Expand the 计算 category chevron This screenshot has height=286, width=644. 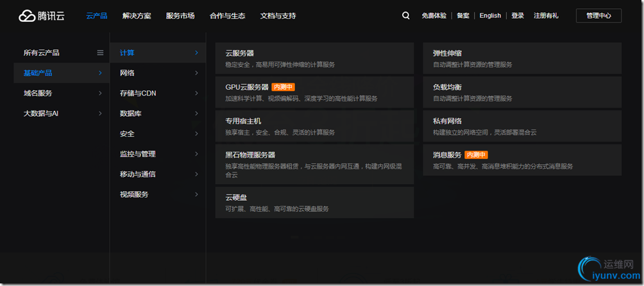point(196,53)
